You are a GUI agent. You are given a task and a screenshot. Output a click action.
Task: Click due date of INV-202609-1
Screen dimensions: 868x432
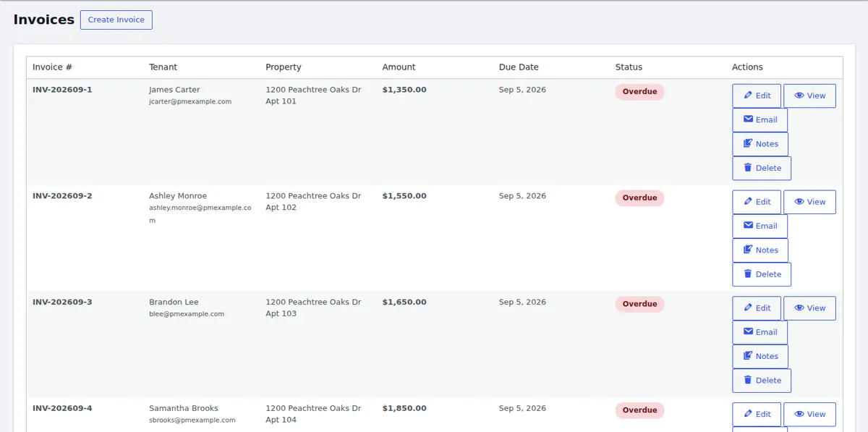coord(522,90)
